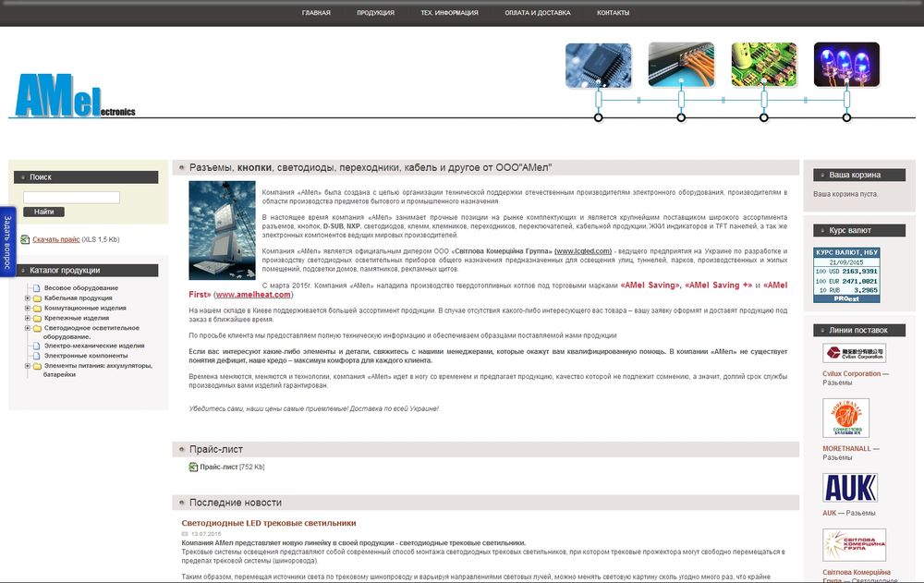Open the ПРОДУКЦИЯ menu item
This screenshot has width=924, height=583.
(x=375, y=12)
